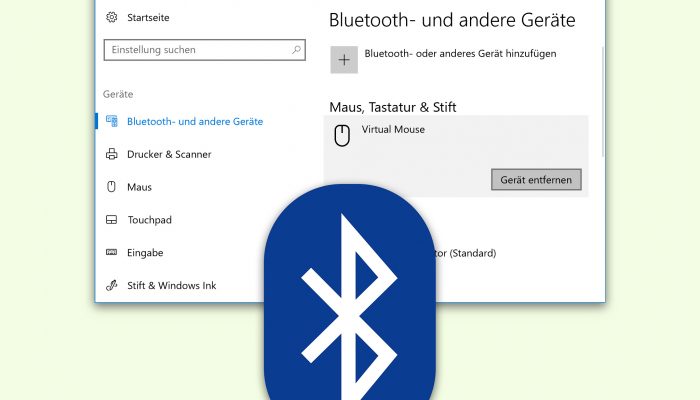Focus the Einstellung suchen search field
The width and height of the screenshot is (700, 400).
pos(204,50)
